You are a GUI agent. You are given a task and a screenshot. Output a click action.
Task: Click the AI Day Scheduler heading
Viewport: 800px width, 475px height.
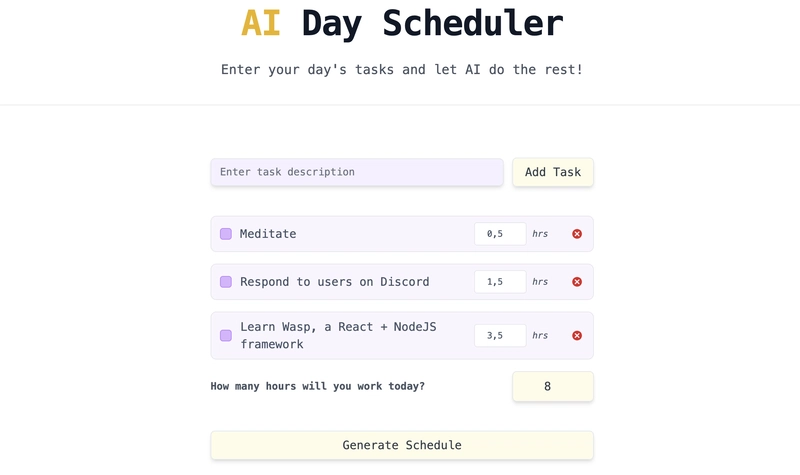pos(402,23)
